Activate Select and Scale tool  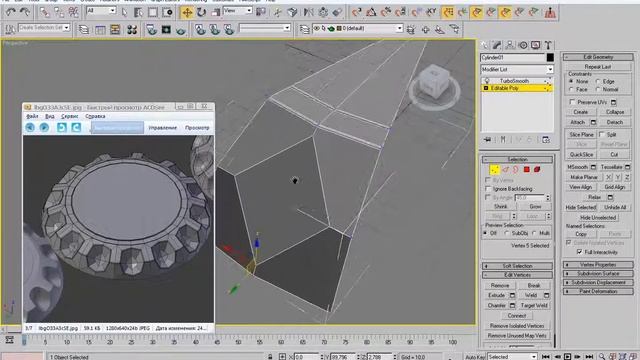click(x=215, y=13)
